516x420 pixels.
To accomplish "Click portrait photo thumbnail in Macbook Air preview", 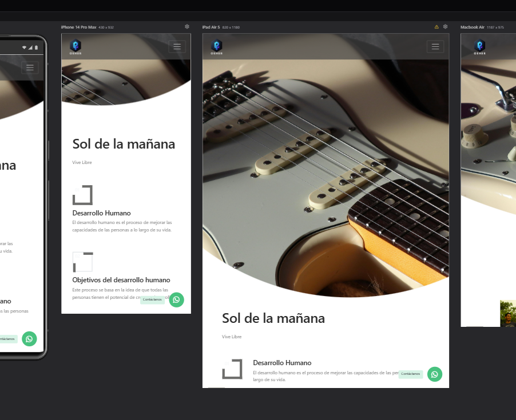I will click(x=508, y=314).
